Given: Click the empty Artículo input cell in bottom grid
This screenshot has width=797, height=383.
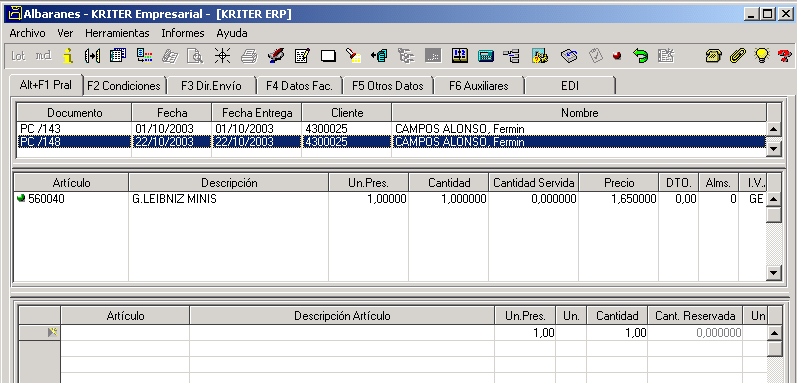Looking at the screenshot, I should [125, 333].
